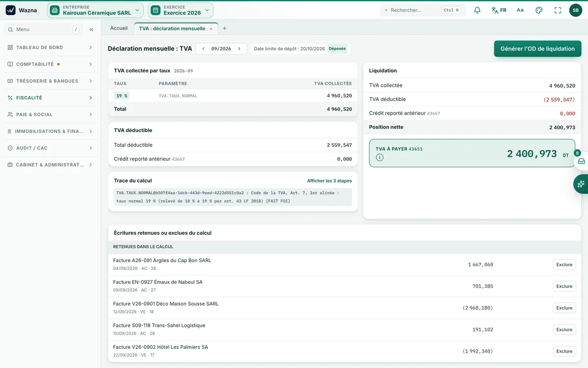588x368 pixels.
Task: Switch language via the FR icon
Action: tap(499, 10)
